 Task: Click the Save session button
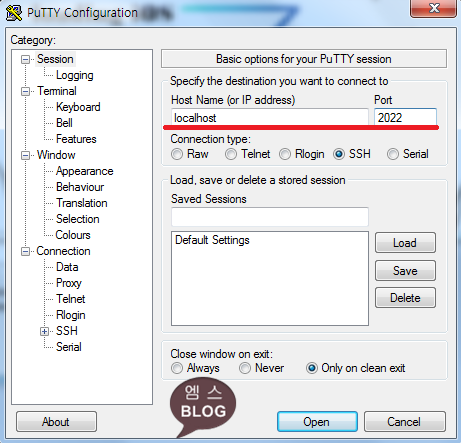(405, 271)
